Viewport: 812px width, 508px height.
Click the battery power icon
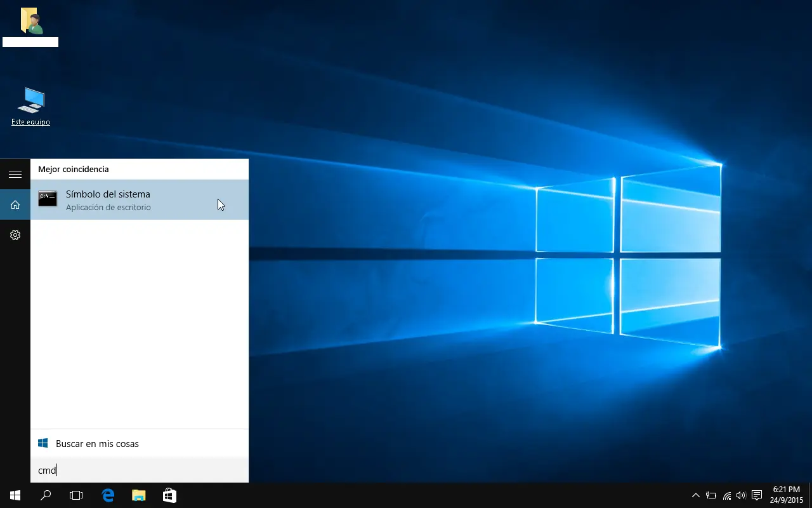tap(711, 495)
